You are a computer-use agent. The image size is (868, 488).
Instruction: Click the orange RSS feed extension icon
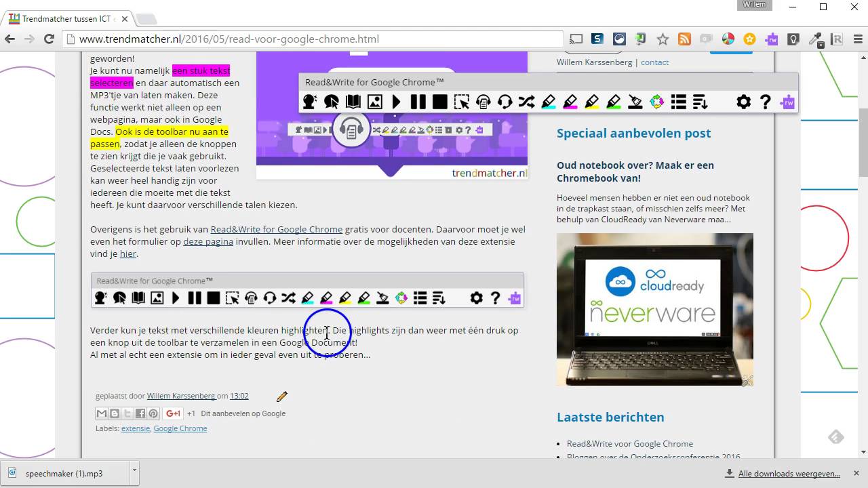(684, 39)
